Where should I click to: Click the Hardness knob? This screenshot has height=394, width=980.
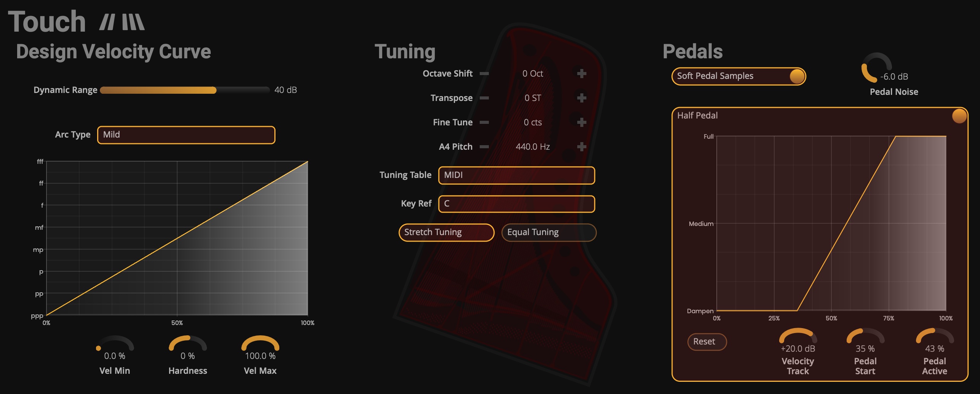187,344
